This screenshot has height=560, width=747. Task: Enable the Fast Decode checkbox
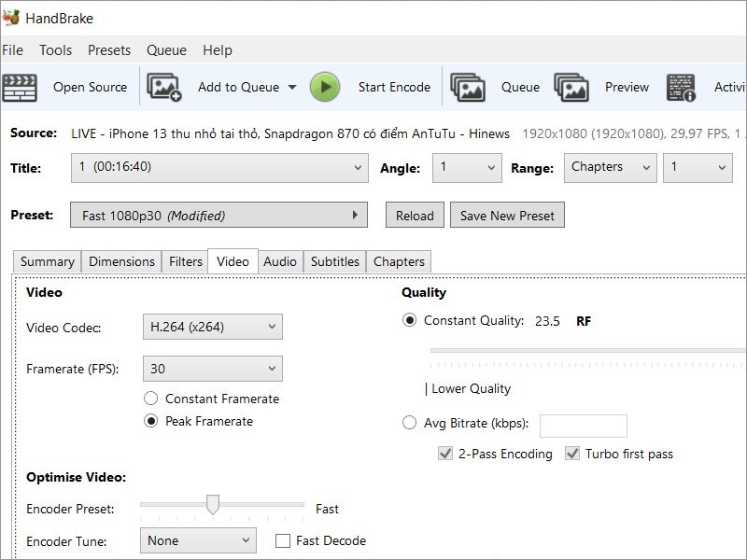click(283, 540)
